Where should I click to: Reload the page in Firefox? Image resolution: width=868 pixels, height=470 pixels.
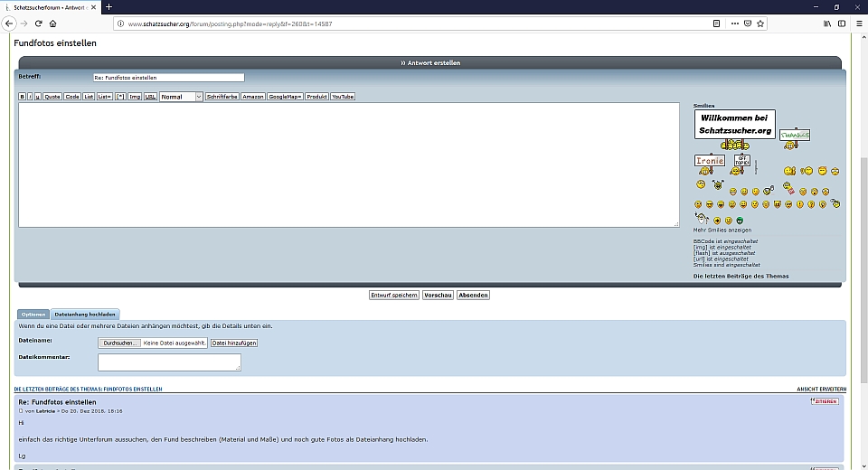pos(39,23)
